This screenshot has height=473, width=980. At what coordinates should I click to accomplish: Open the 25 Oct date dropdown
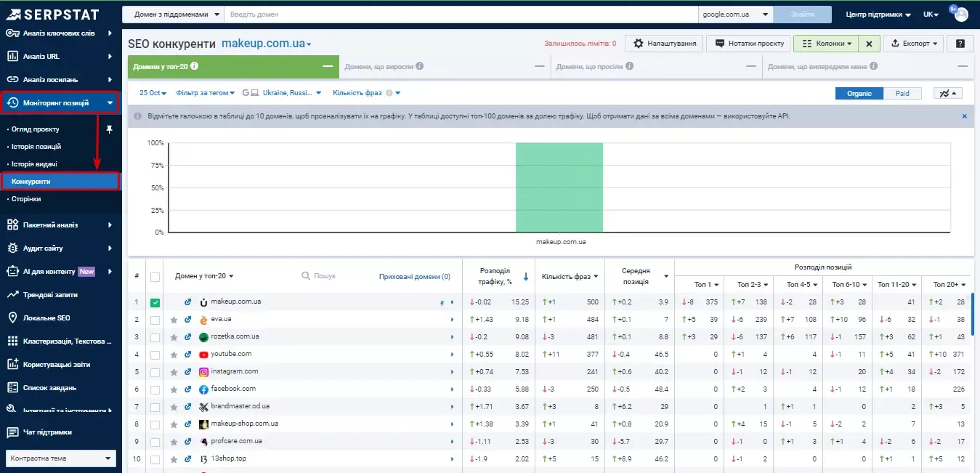(153, 93)
